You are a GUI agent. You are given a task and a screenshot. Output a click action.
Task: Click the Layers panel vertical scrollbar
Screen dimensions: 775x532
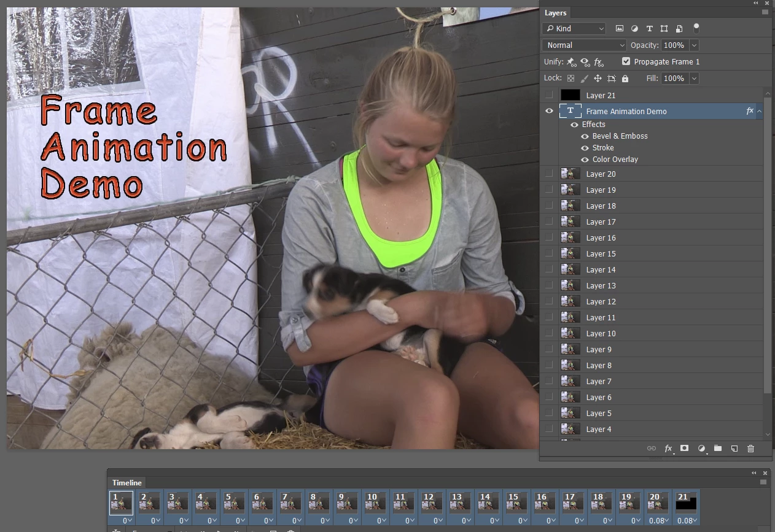768,245
